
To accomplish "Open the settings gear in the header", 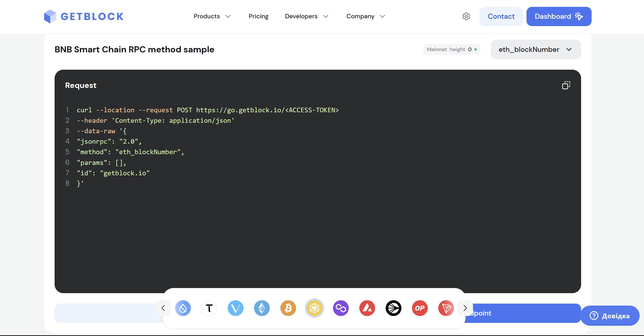I will (x=466, y=16).
